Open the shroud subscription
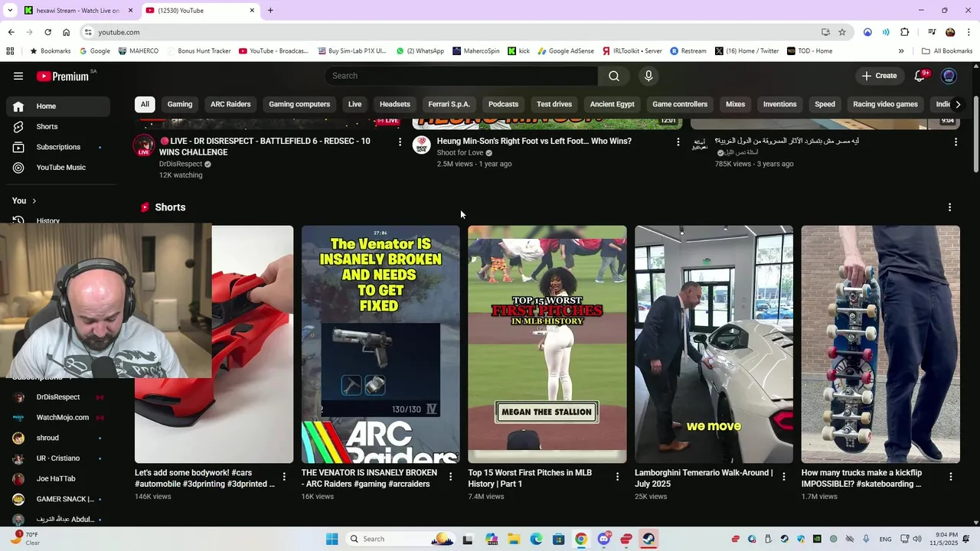 (58, 438)
